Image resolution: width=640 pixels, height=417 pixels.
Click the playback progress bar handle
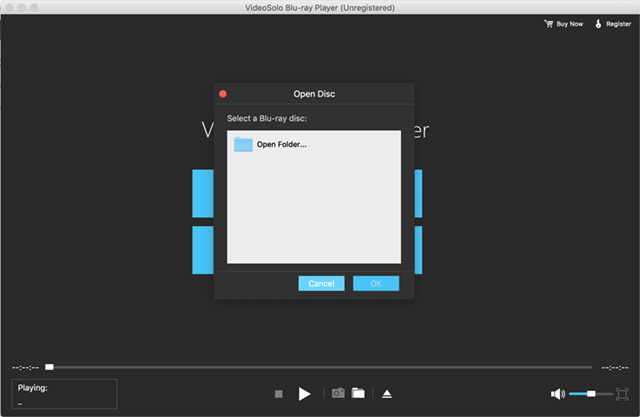pos(49,367)
